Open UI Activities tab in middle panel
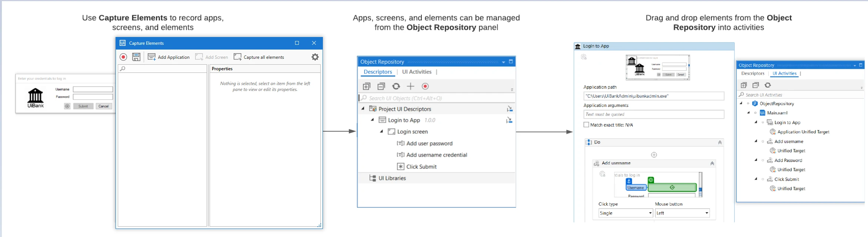 (x=417, y=72)
